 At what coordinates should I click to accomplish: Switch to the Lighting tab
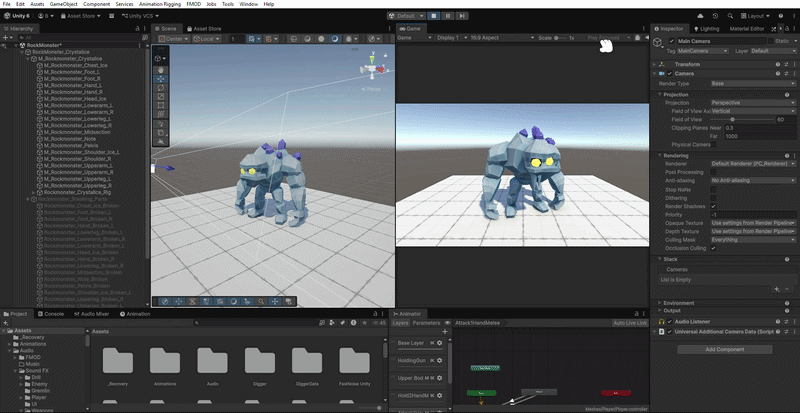pos(706,29)
